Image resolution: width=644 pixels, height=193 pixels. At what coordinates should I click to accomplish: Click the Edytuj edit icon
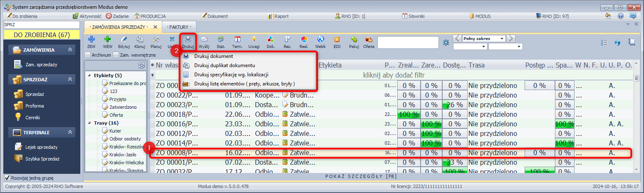(124, 39)
